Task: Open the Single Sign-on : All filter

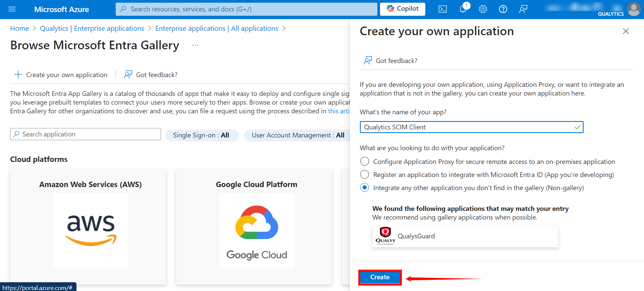Action: pyautogui.click(x=202, y=135)
